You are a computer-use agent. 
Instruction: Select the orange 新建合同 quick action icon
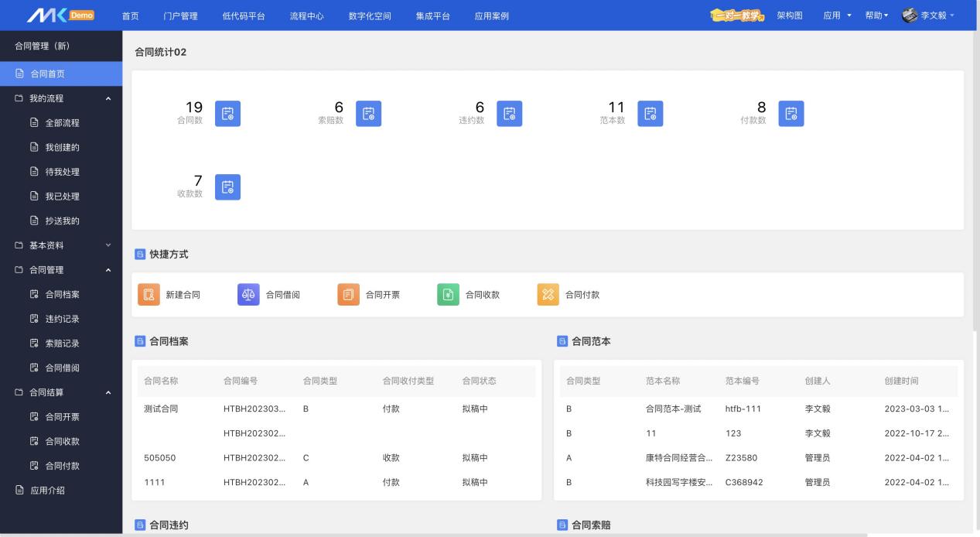(x=149, y=294)
